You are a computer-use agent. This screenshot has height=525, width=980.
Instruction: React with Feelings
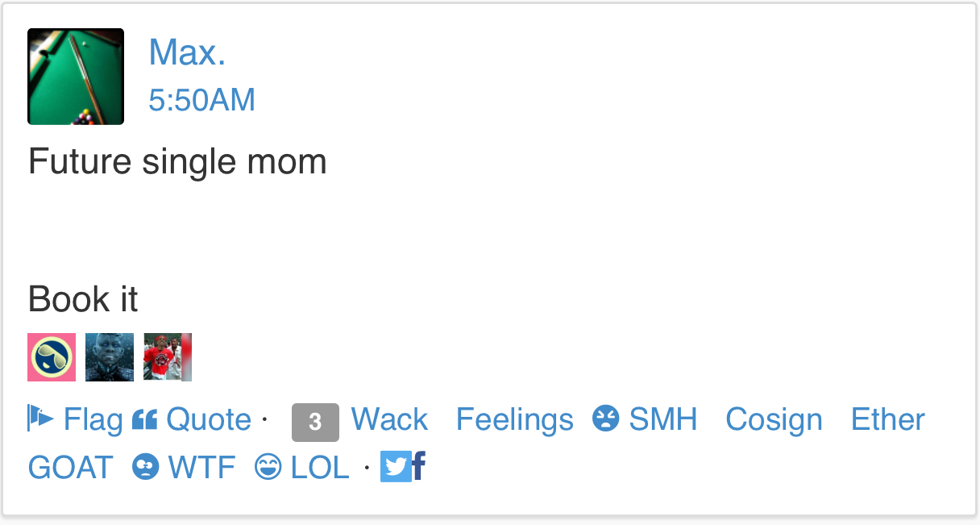(515, 419)
